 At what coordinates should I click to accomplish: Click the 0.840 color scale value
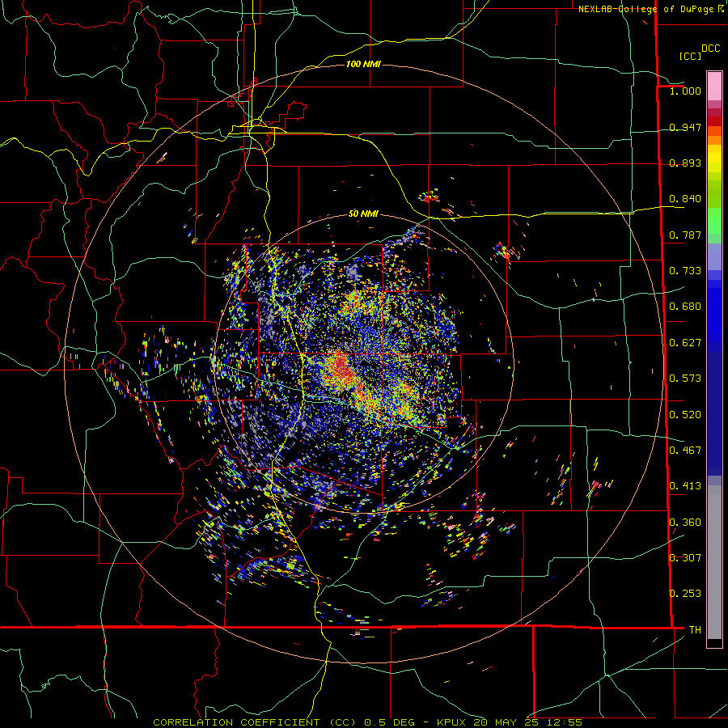tap(685, 199)
